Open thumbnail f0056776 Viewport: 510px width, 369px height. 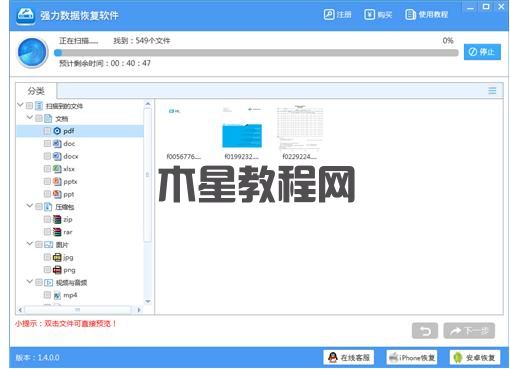coord(184,133)
